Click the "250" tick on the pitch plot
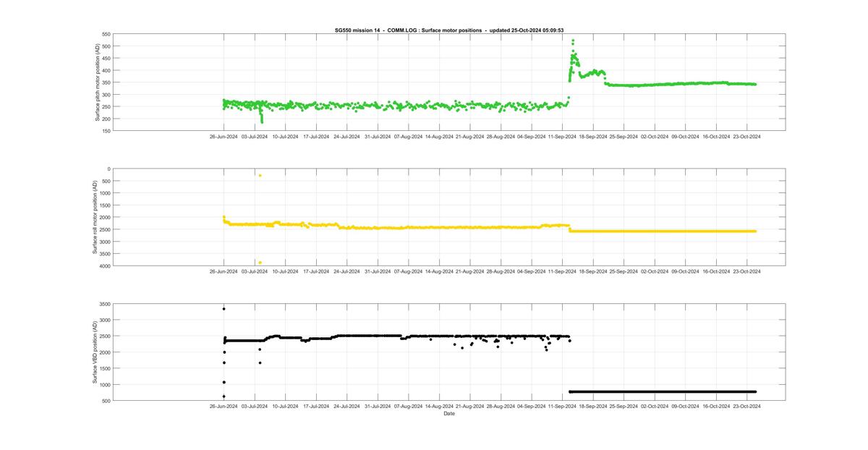The height and width of the screenshot is (450, 868). click(106, 107)
